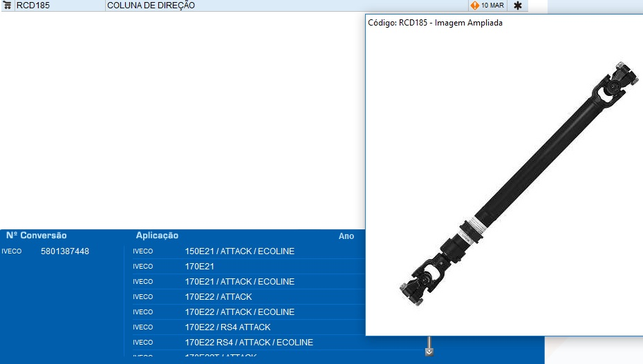Select the 170E22 / ATTACK application row
The width and height of the screenshot is (643, 364).
218,297
